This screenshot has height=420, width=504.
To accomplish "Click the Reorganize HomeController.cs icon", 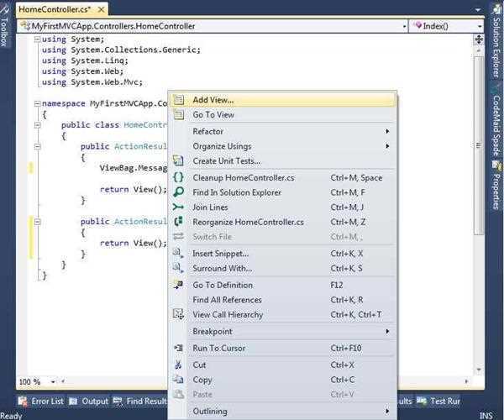I will coord(178,222).
